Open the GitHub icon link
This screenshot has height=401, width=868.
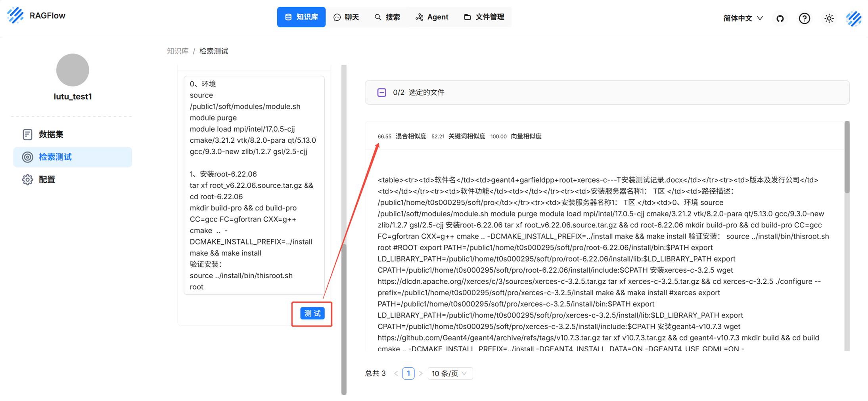click(780, 19)
